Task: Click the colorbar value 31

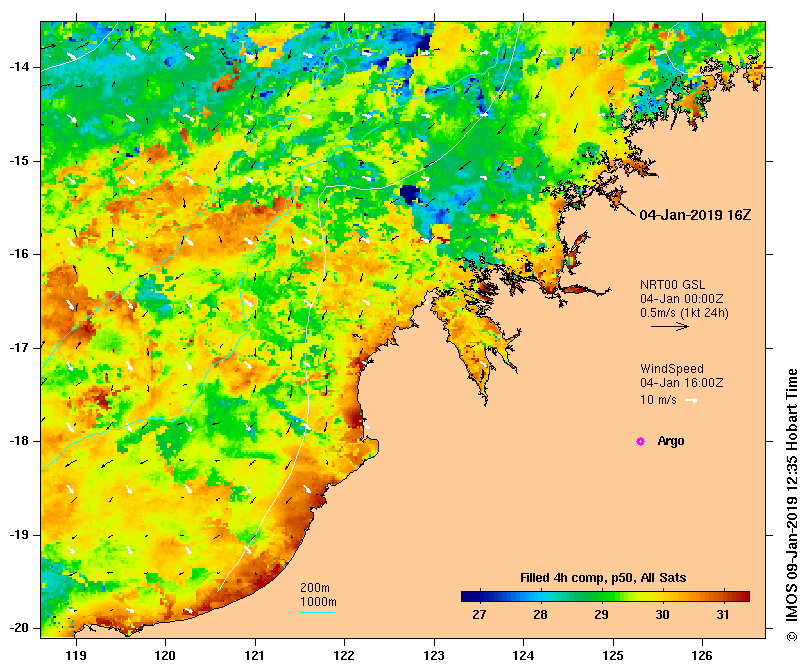Action: [x=723, y=615]
